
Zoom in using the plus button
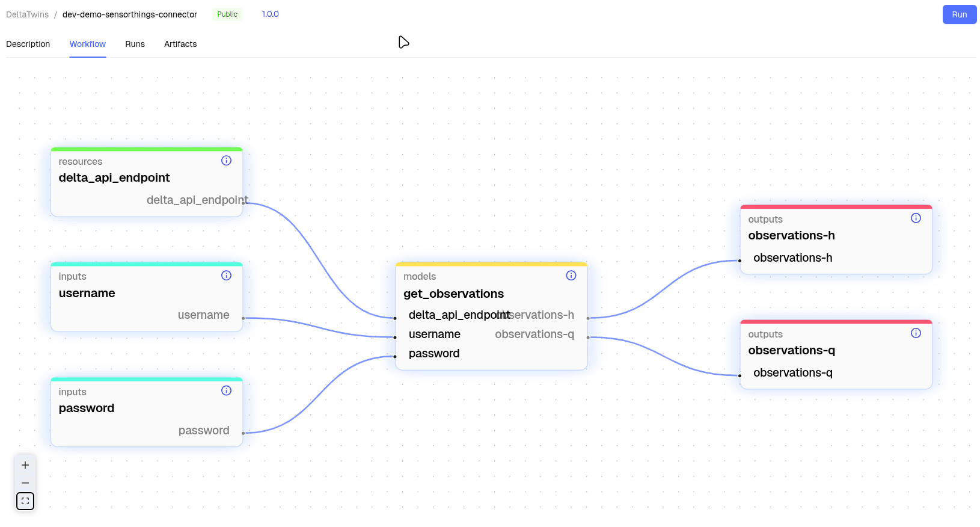coord(25,465)
